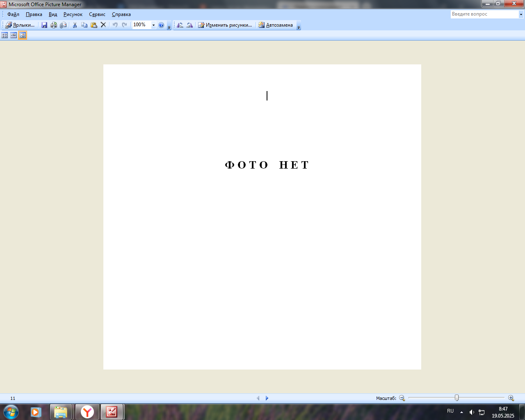
Task: Open the Windows Start menu
Action: tap(11, 412)
